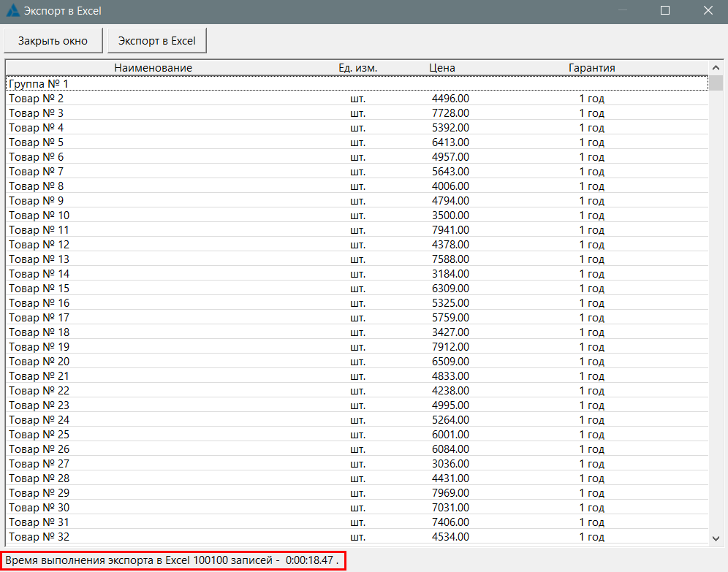728x572 pixels.
Task: Click the scrollbar down arrow
Action: [717, 538]
